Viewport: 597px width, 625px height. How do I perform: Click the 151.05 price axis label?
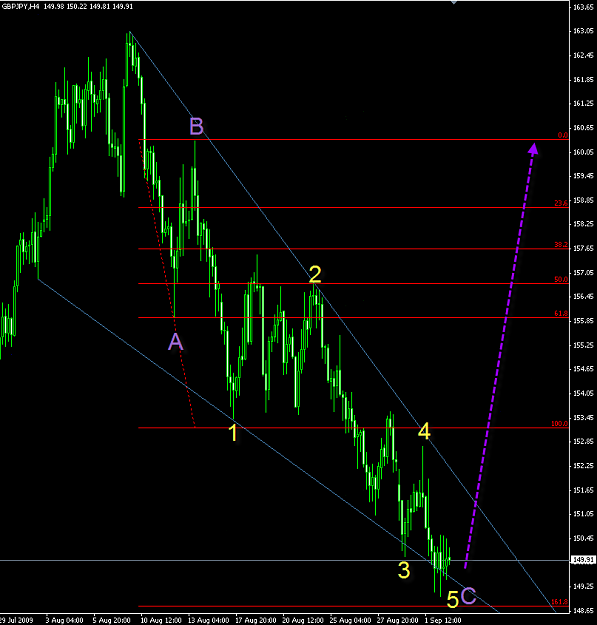[x=583, y=514]
